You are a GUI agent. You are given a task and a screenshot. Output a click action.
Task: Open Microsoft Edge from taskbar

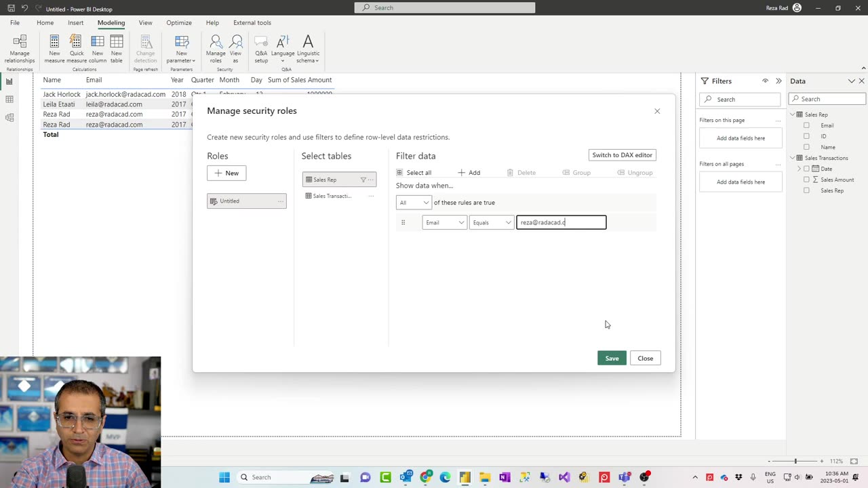pos(445,477)
